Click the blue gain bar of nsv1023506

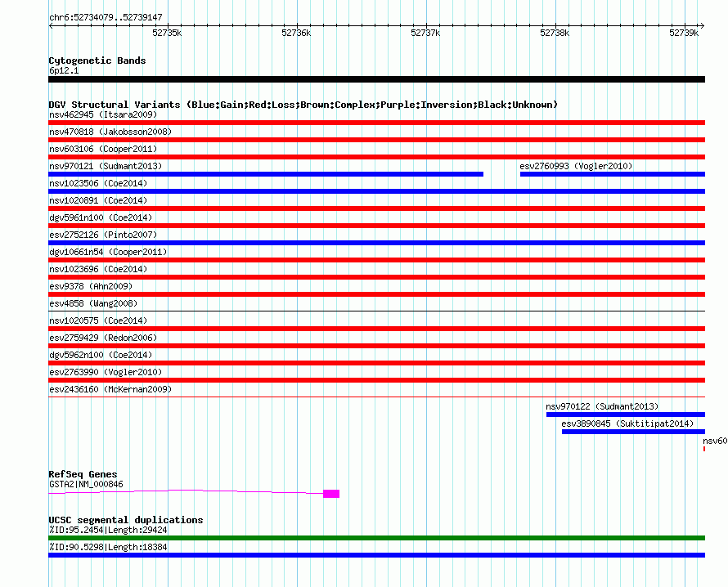(x=376, y=191)
